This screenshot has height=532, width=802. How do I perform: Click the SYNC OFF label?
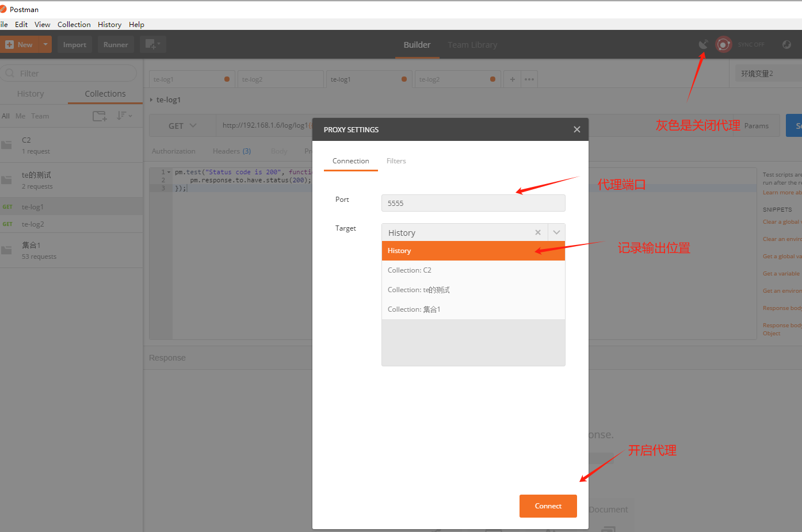coord(751,45)
